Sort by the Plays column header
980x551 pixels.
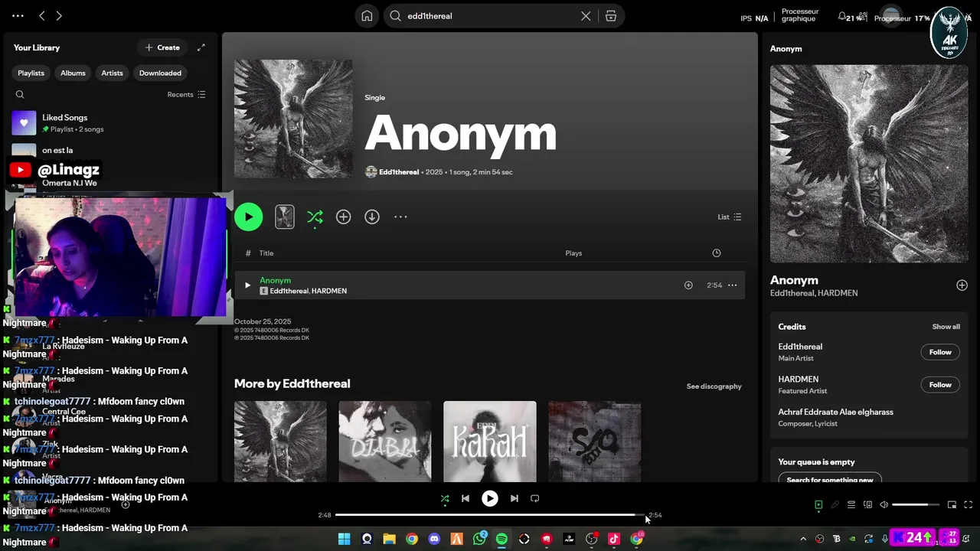coord(573,253)
